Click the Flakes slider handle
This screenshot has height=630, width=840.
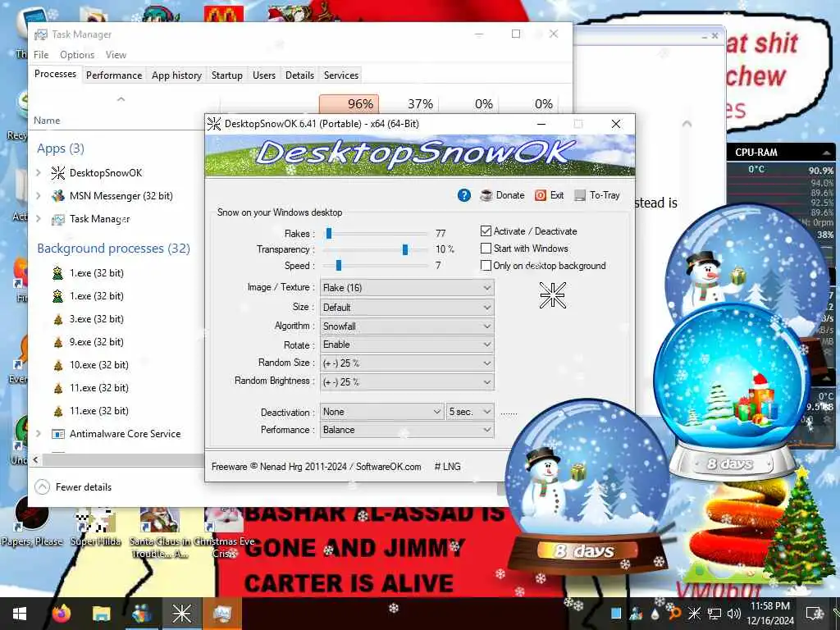(x=329, y=234)
